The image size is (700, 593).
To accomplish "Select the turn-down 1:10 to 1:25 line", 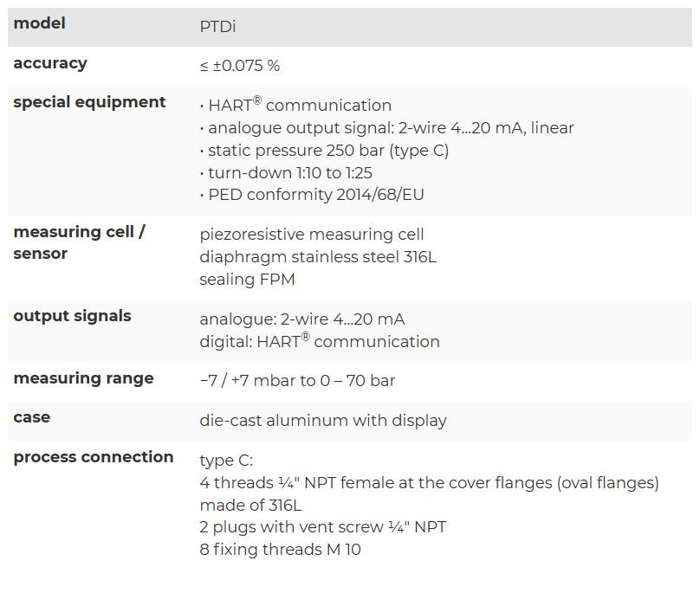I will pyautogui.click(x=286, y=173).
